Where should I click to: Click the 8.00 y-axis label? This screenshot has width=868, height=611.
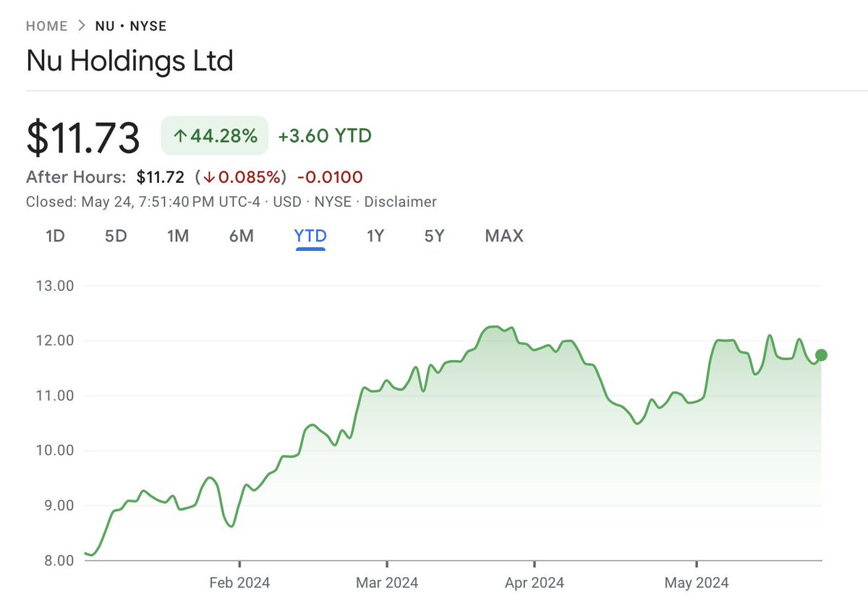(58, 560)
